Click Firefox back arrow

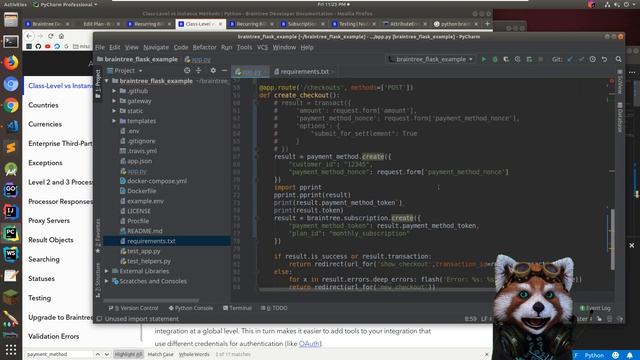click(x=29, y=36)
